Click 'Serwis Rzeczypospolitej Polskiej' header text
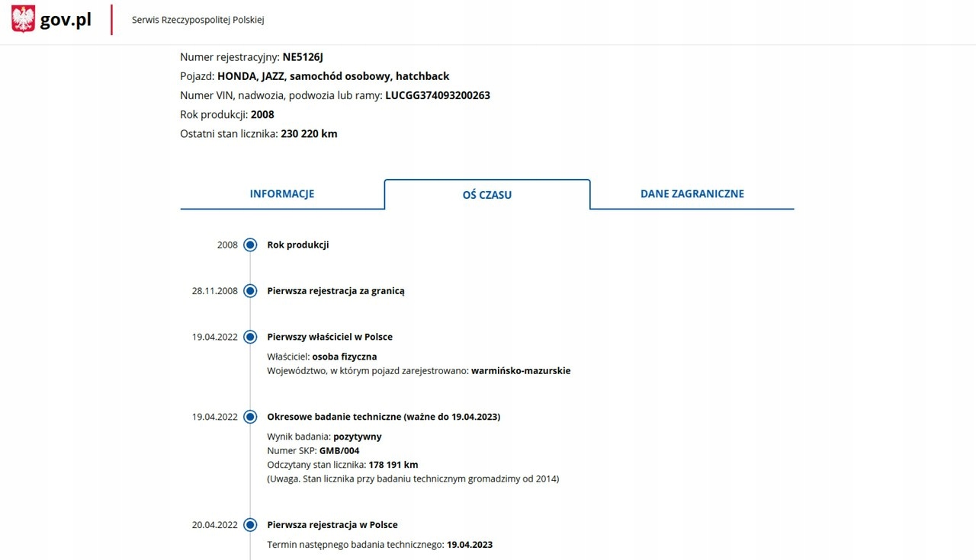Viewport: 976px width, 560px height. point(197,20)
